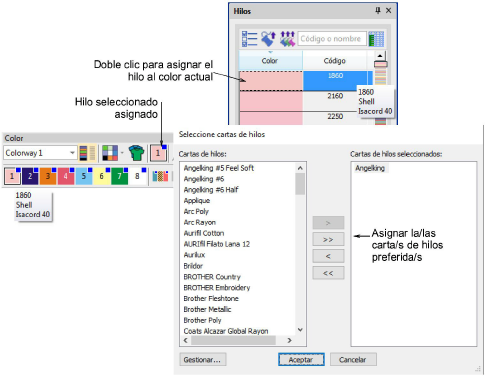This screenshot has width=485, height=388.
Task: Click pink swatch of thread 2160
Action: [271, 101]
